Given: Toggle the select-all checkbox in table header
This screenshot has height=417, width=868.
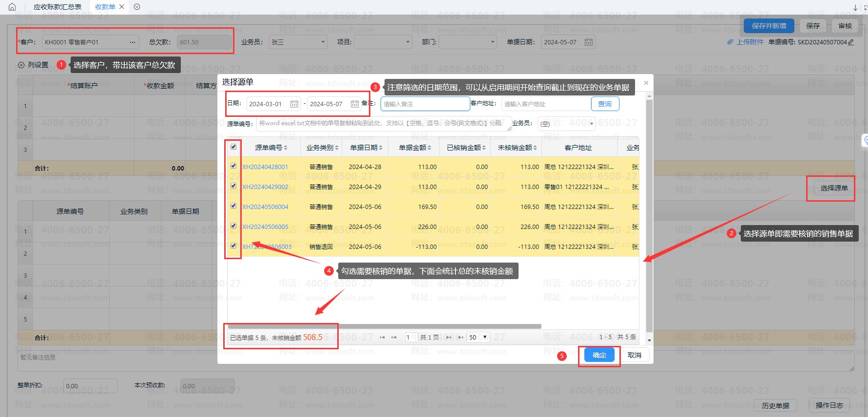Looking at the screenshot, I should pyautogui.click(x=233, y=147).
